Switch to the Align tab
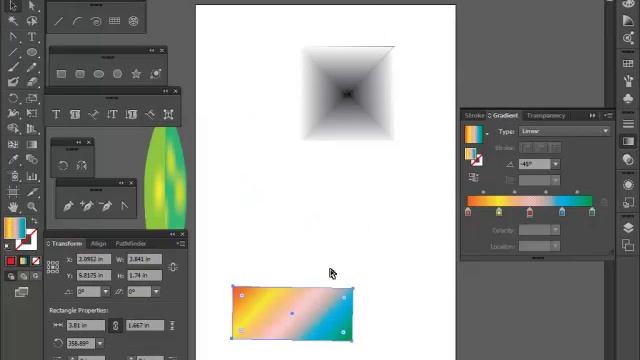The image size is (640, 360). 98,244
